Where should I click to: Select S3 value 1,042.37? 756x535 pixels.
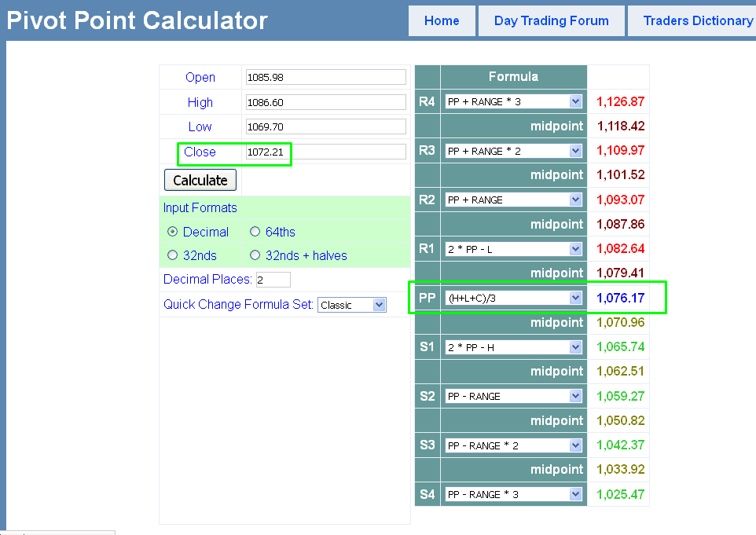(x=621, y=445)
